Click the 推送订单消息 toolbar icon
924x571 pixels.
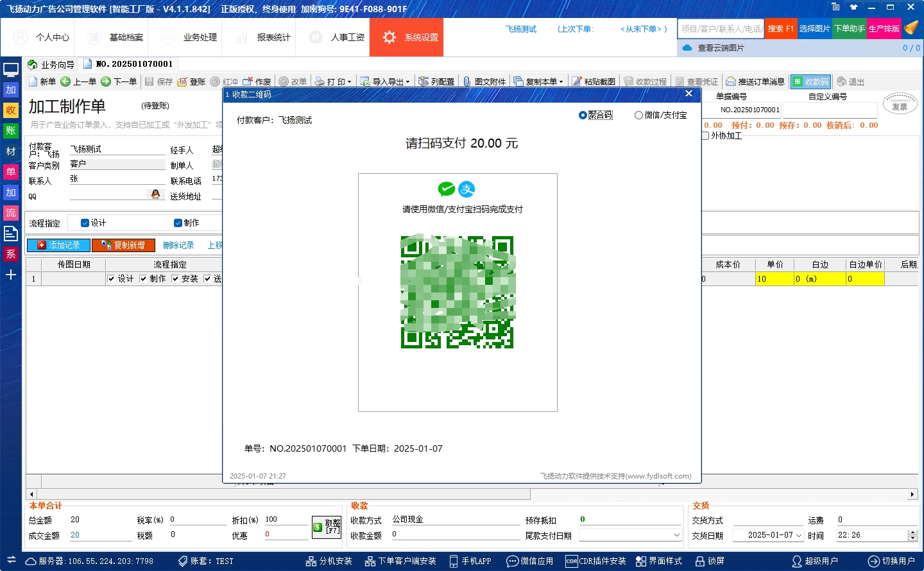(731, 82)
